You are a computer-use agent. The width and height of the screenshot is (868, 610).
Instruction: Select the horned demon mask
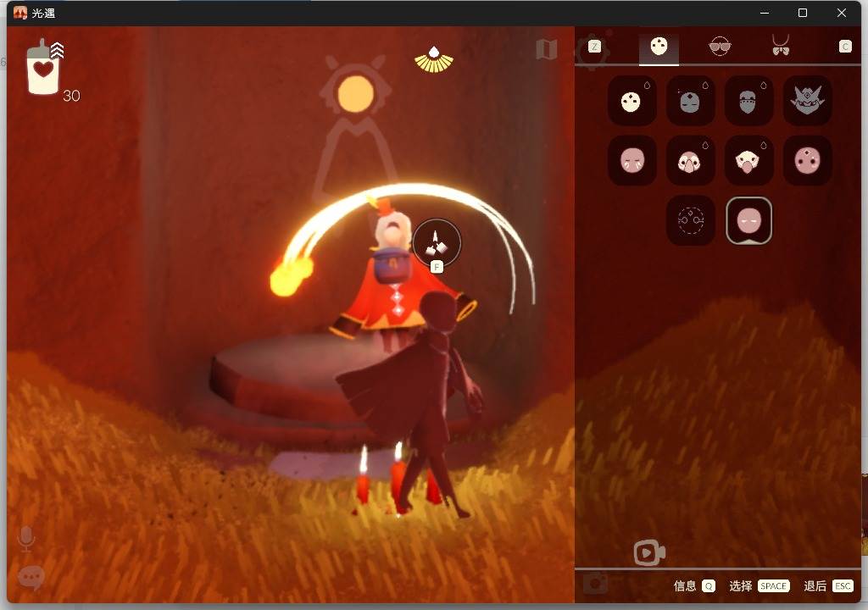pos(807,101)
